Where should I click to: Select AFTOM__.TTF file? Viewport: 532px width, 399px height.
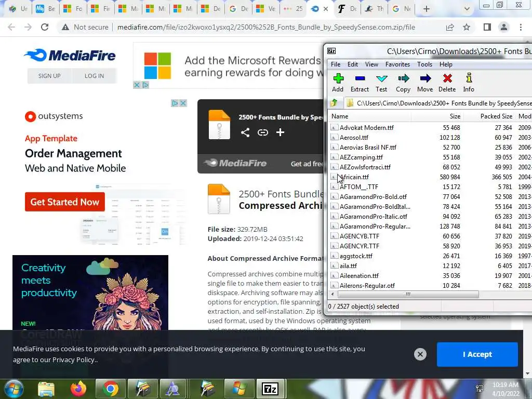(x=358, y=187)
